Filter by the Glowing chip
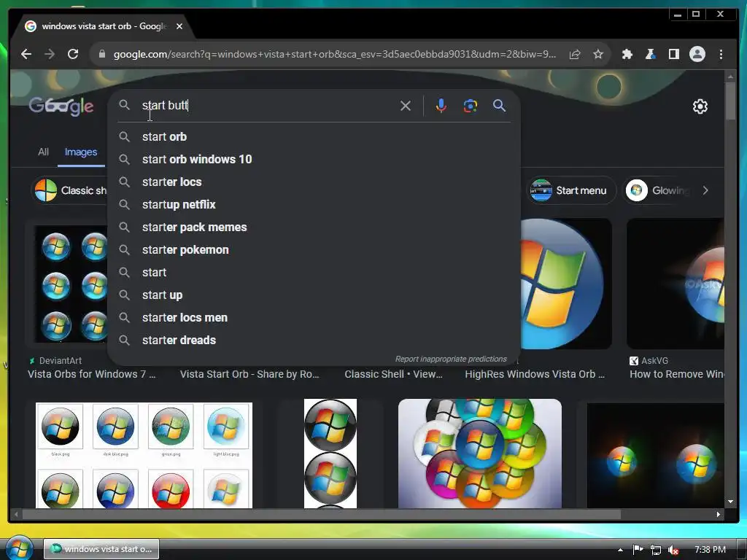 659,190
